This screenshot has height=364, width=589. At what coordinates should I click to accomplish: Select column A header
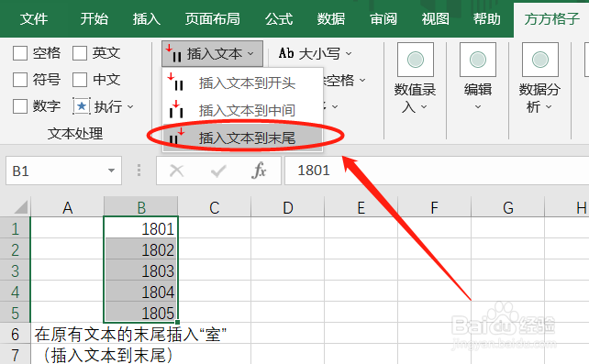click(67, 207)
